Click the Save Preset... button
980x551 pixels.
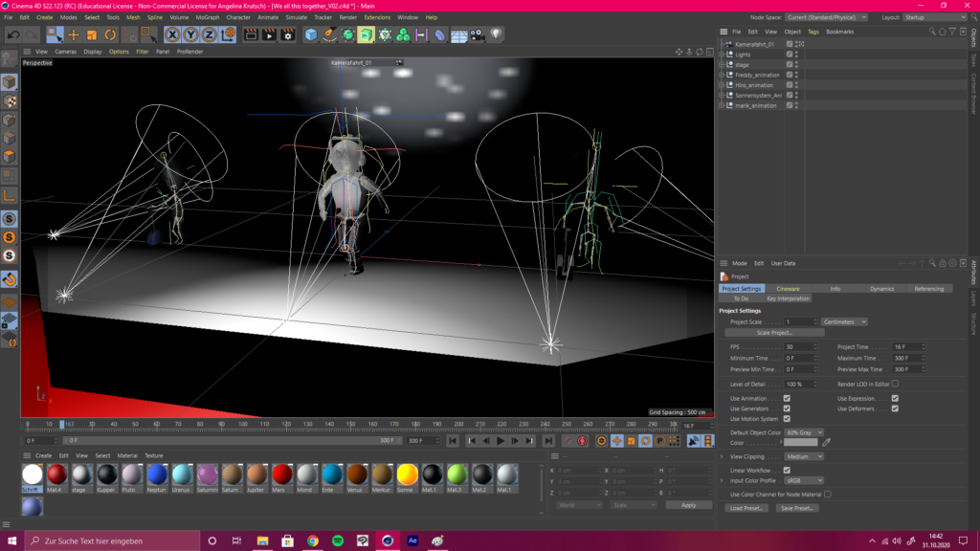(x=796, y=508)
